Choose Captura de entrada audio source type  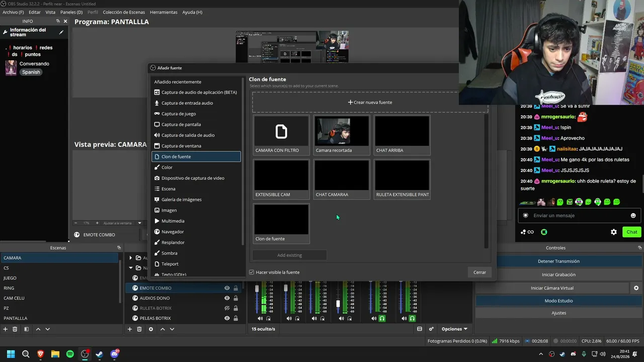[x=196, y=103]
